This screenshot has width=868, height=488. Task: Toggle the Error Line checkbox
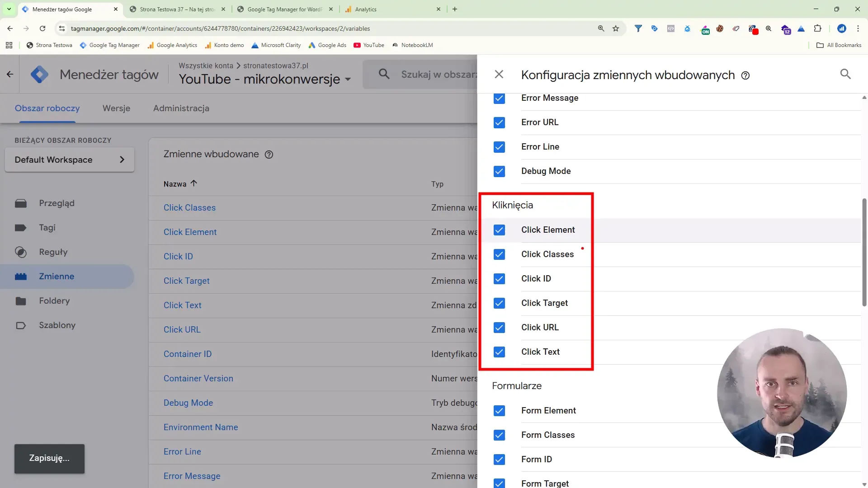click(x=499, y=147)
